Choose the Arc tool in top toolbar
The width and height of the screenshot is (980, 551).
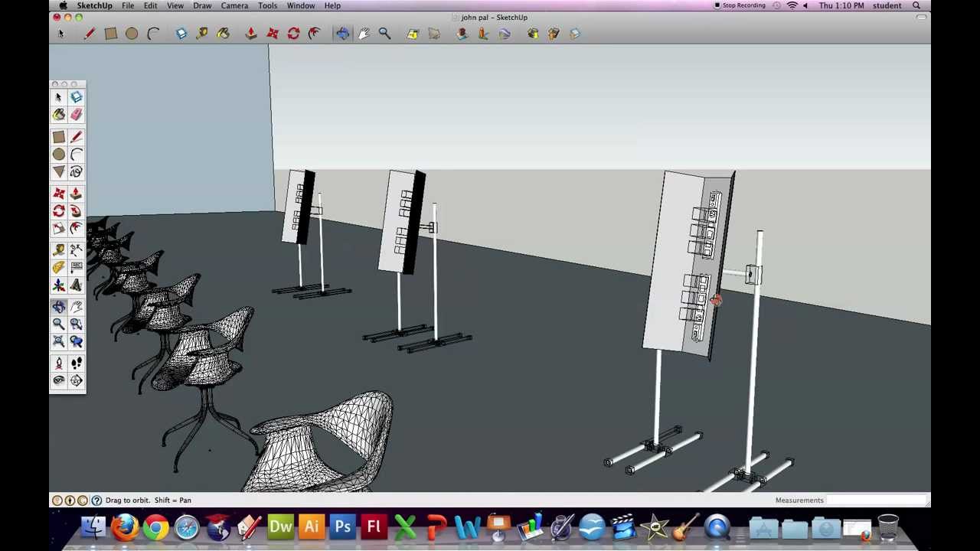tap(153, 33)
